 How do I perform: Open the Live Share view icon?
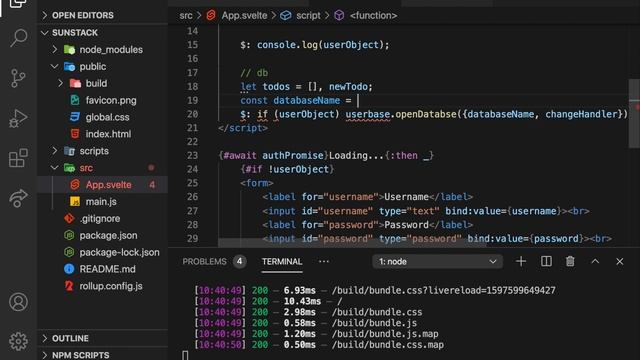click(18, 198)
